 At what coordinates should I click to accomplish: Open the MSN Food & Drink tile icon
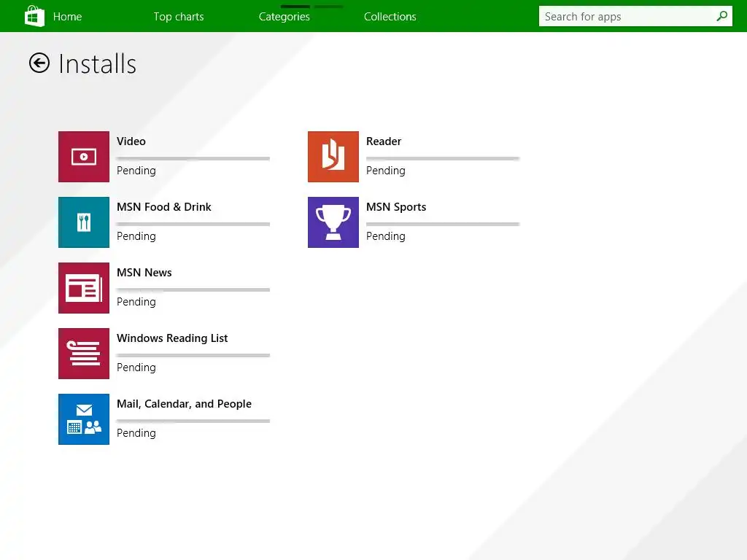point(84,222)
